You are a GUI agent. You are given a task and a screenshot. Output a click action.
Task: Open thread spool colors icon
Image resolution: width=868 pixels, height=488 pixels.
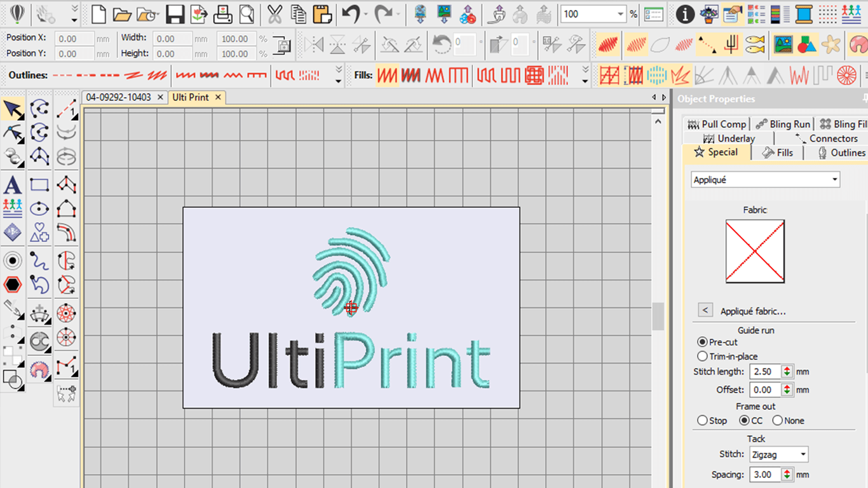click(x=804, y=14)
